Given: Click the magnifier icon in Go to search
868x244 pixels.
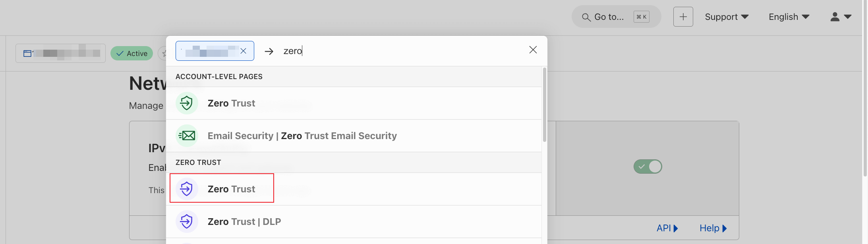Looking at the screenshot, I should click(586, 17).
